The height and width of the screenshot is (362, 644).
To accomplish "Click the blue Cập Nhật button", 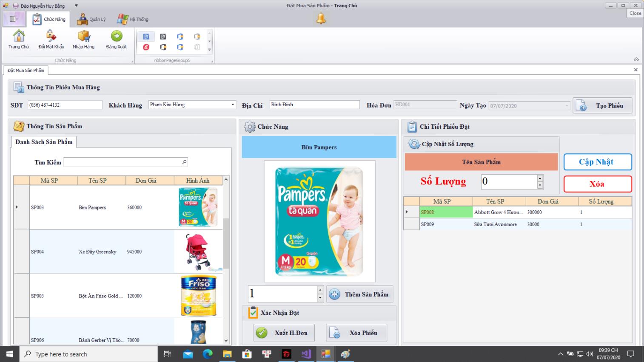I will [x=598, y=162].
